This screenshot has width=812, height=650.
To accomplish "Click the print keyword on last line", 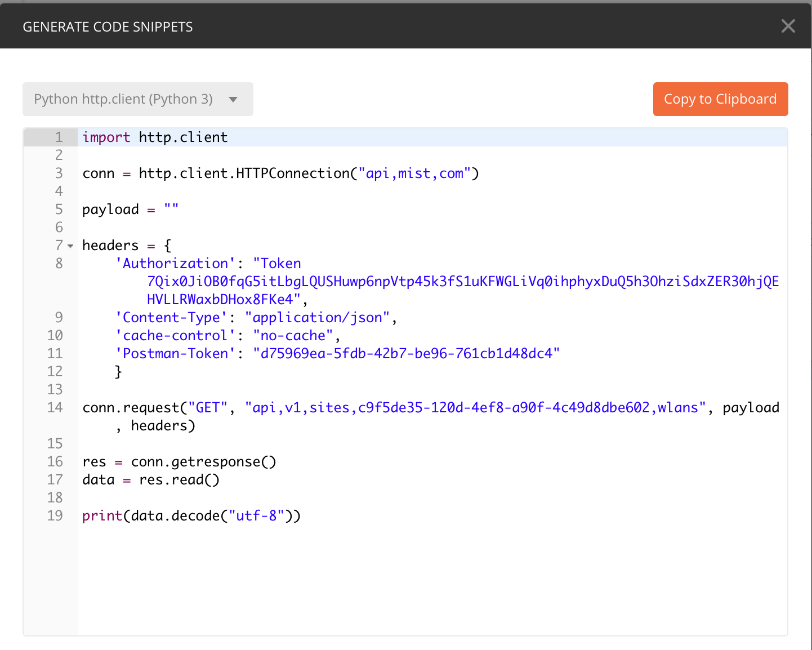I will click(x=102, y=516).
